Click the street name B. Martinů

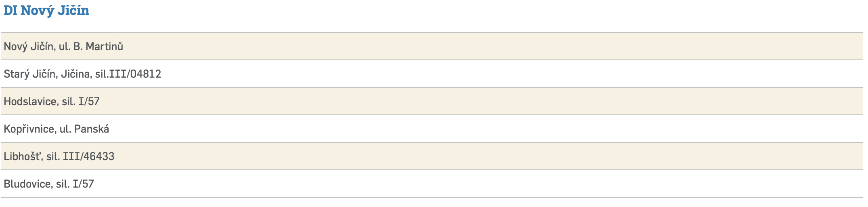[x=98, y=46]
